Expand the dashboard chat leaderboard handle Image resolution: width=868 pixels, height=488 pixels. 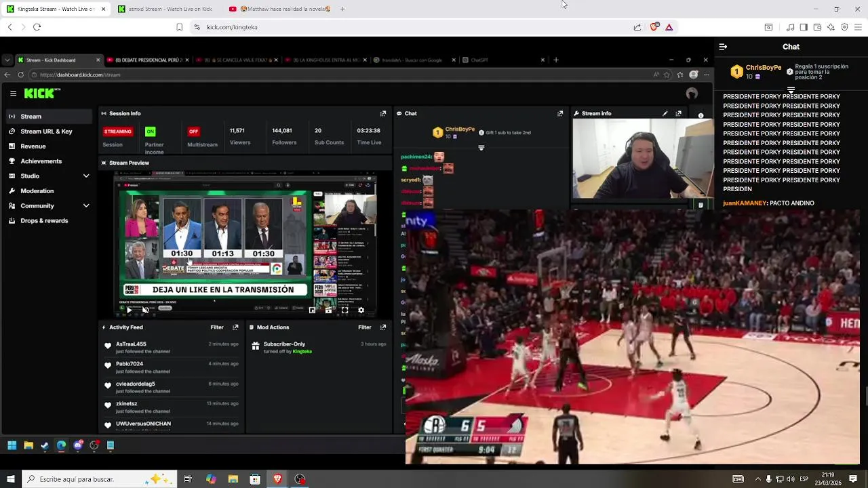point(481,148)
